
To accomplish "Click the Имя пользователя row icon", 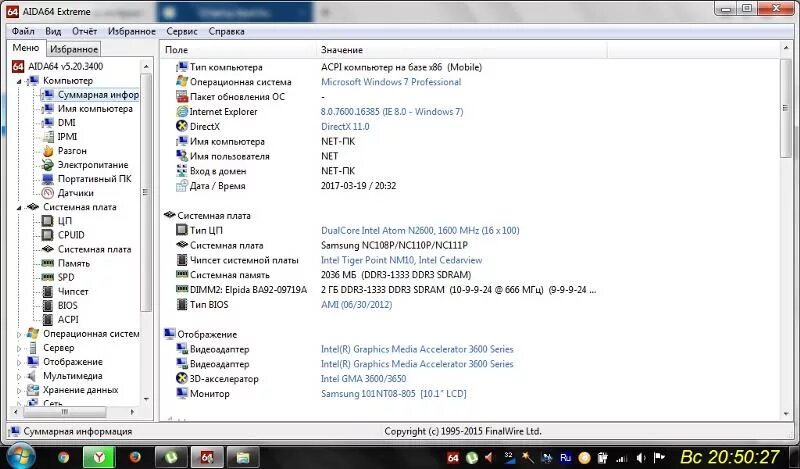I will click(x=182, y=156).
